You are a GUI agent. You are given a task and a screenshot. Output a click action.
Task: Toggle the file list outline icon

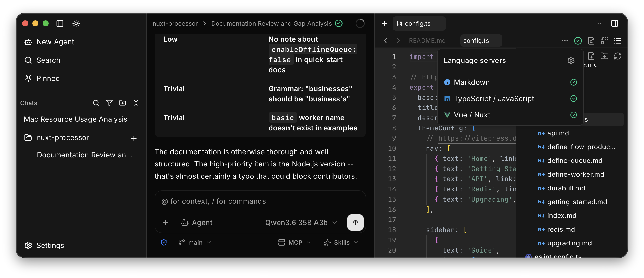618,41
